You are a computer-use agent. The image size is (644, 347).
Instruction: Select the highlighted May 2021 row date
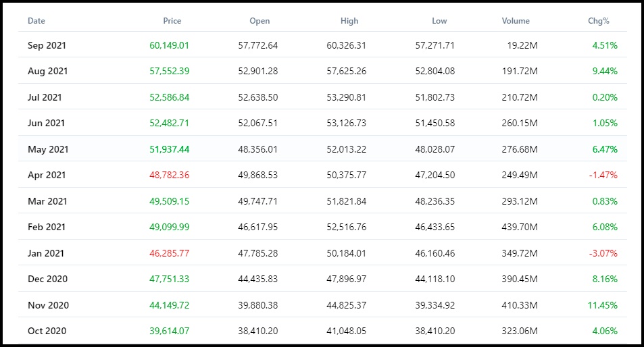click(48, 149)
